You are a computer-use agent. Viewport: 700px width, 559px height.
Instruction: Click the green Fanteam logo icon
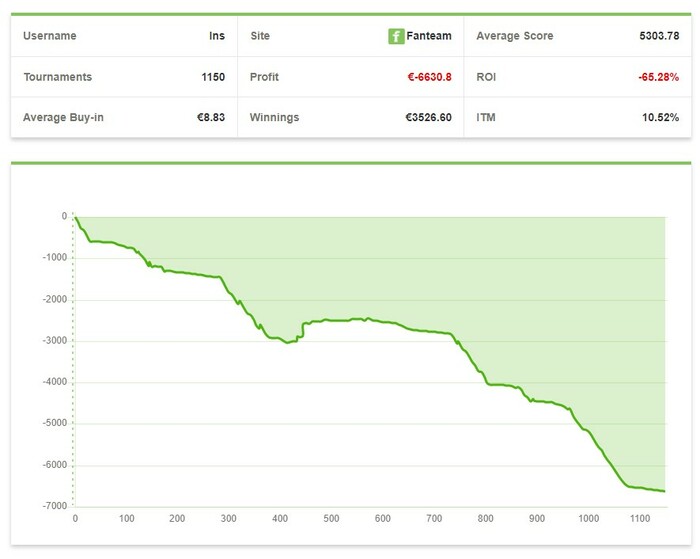396,36
